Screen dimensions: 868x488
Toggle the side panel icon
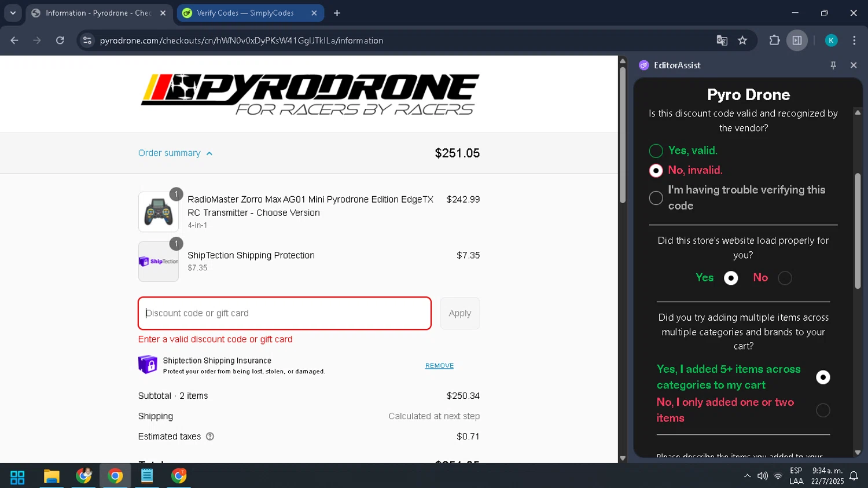(x=797, y=41)
